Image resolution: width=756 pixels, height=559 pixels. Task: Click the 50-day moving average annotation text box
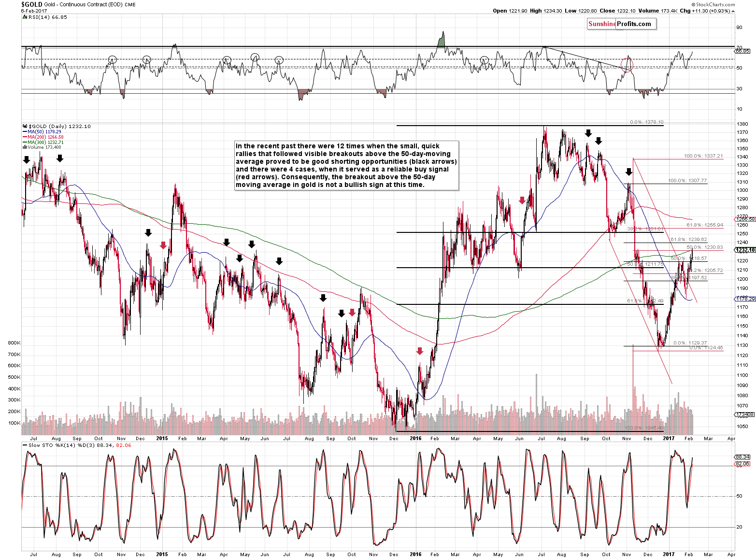click(347, 165)
